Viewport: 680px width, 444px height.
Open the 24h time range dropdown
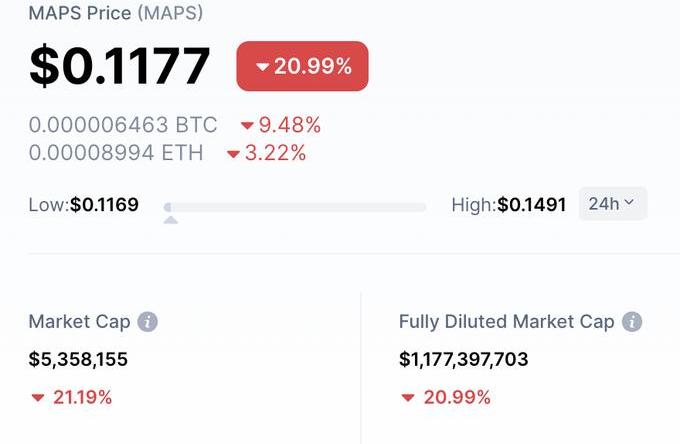(612, 204)
